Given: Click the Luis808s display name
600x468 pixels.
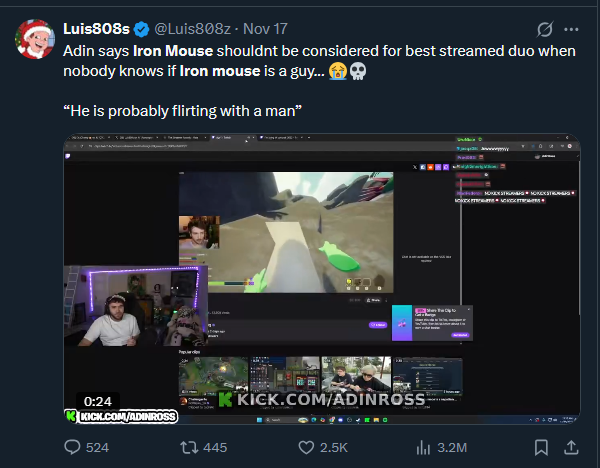Looking at the screenshot, I should (96, 29).
